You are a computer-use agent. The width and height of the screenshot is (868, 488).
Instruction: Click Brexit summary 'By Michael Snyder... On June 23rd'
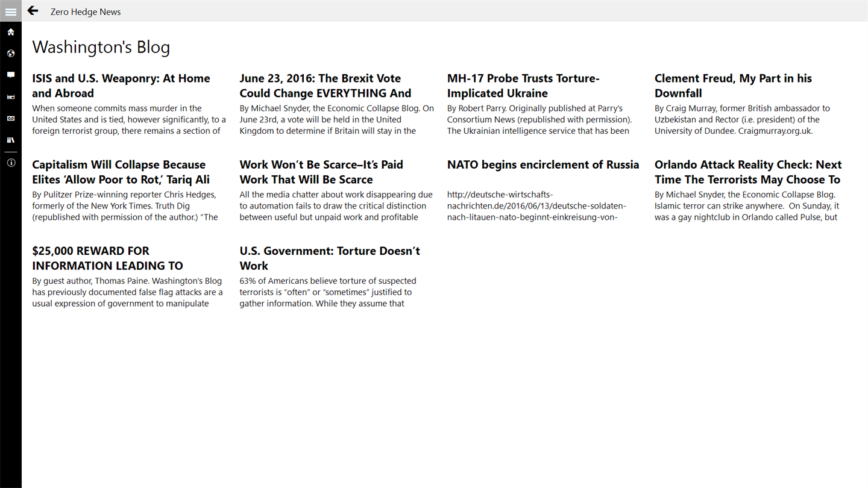(x=336, y=120)
